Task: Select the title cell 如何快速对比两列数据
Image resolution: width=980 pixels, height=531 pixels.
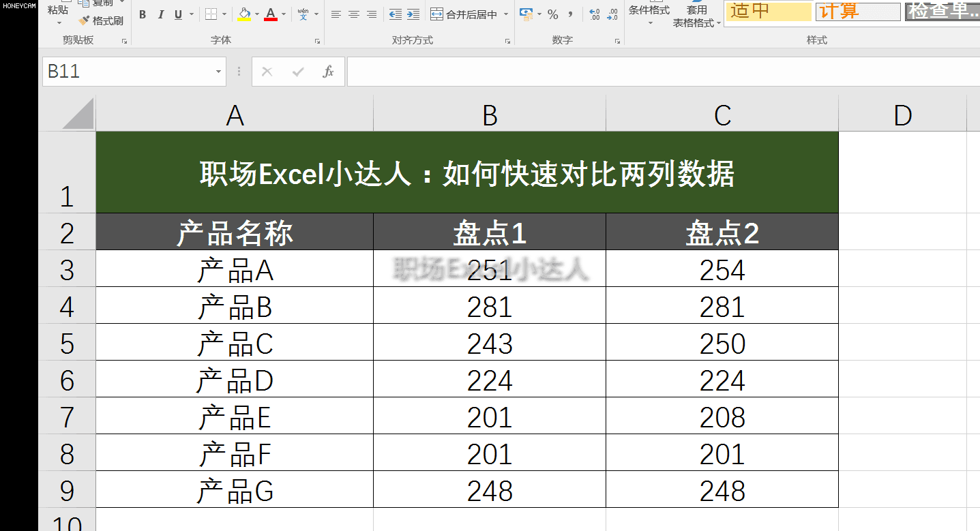Action: tap(467, 172)
